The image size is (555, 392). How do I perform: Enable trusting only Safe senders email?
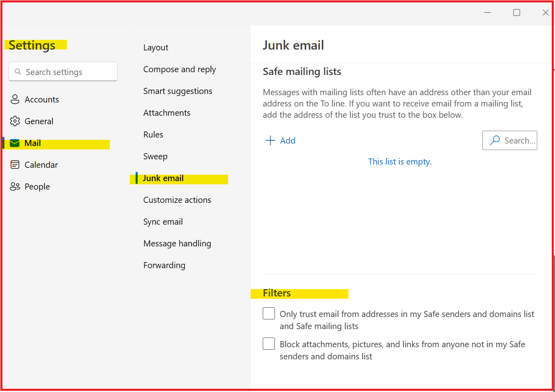click(x=269, y=313)
